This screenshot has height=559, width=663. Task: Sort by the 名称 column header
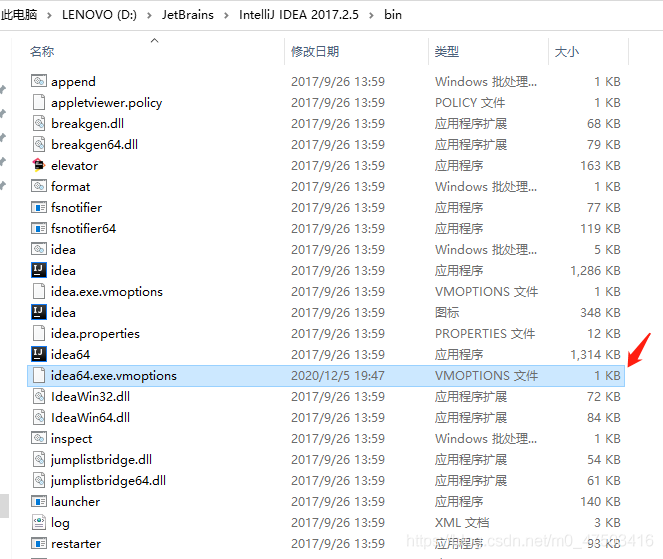point(42,52)
